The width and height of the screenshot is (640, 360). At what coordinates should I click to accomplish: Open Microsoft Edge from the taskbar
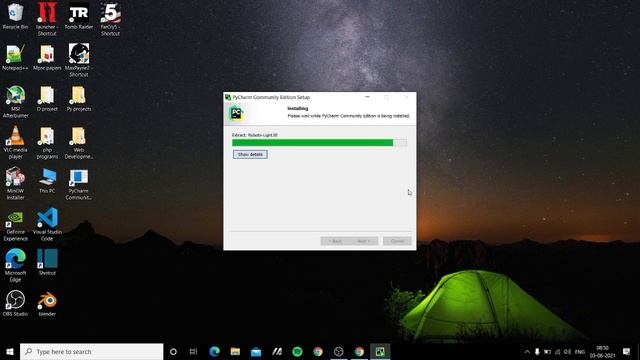[x=214, y=351]
